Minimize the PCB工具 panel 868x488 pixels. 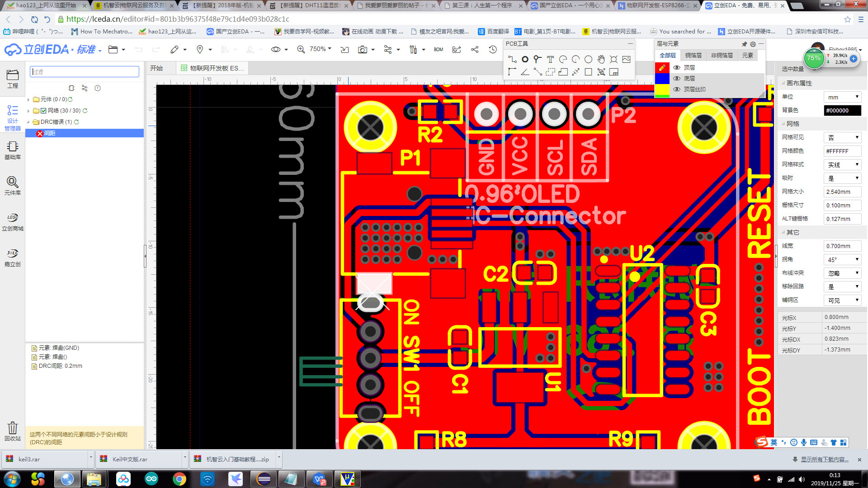[630, 44]
